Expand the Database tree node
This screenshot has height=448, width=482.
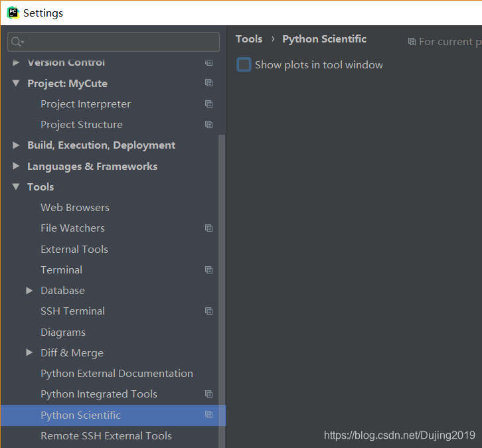(x=29, y=291)
